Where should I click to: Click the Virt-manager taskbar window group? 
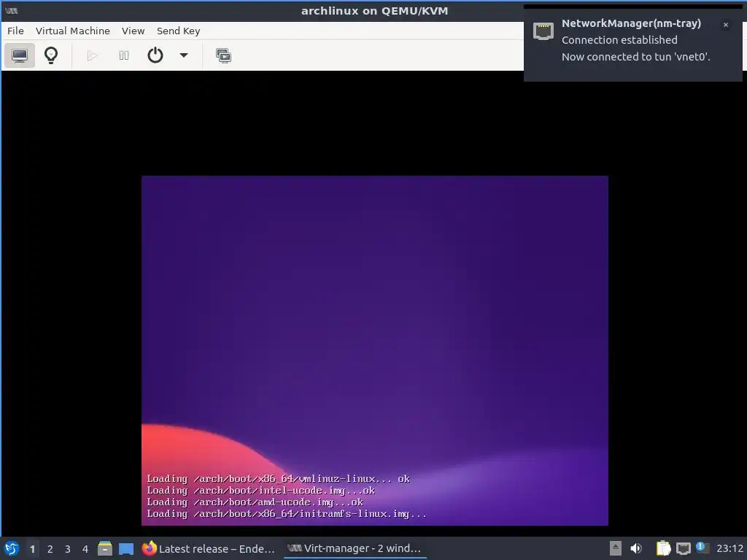coord(355,548)
